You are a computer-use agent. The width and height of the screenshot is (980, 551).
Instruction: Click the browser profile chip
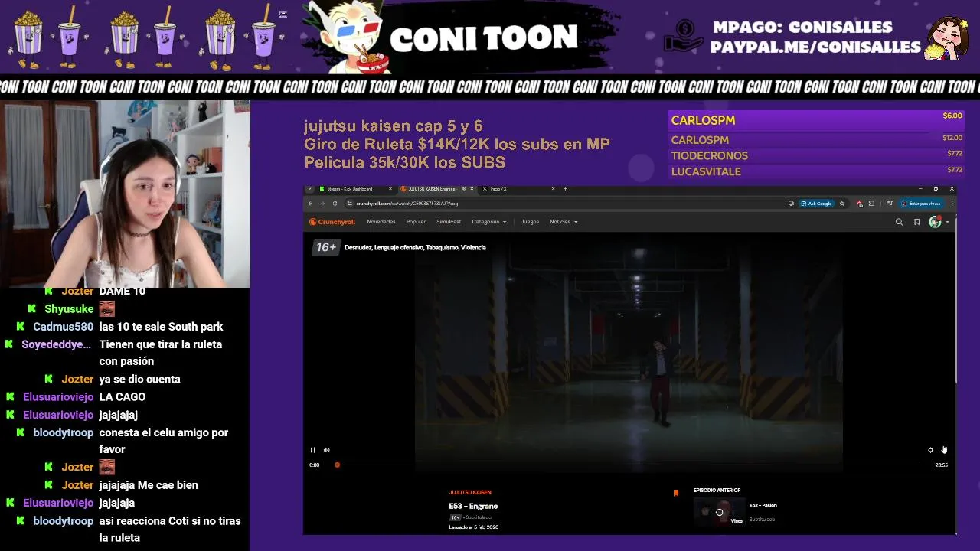pyautogui.click(x=921, y=204)
